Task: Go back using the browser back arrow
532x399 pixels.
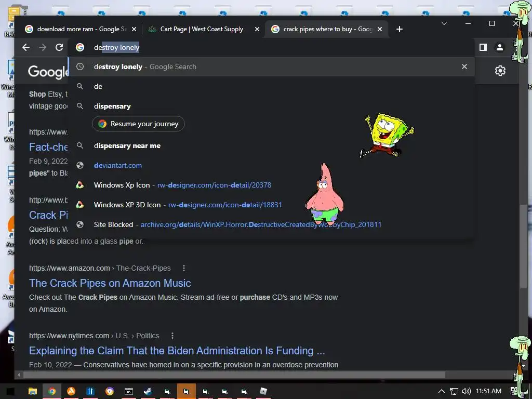Action: [x=26, y=47]
